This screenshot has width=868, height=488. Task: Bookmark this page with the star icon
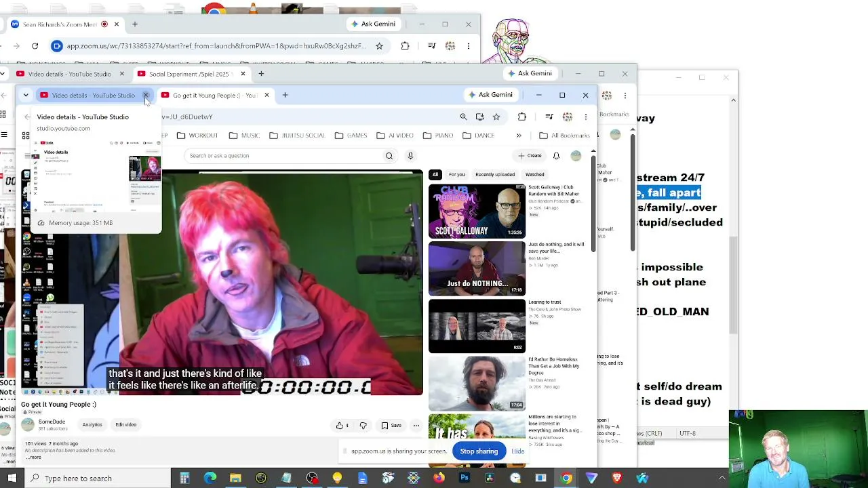pos(496,117)
